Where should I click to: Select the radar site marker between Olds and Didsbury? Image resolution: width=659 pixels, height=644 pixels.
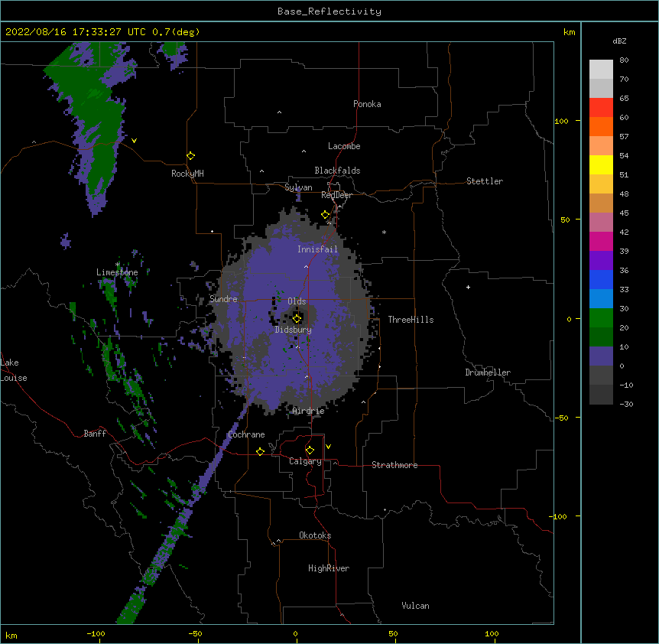click(x=297, y=318)
